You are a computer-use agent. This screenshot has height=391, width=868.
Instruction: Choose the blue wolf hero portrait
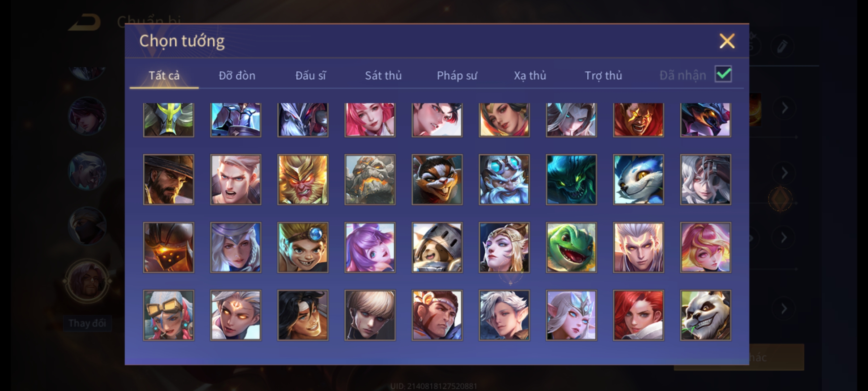(638, 180)
